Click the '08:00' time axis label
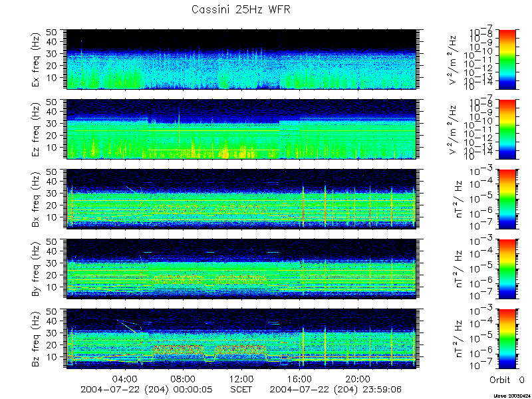The image size is (532, 399). [184, 378]
